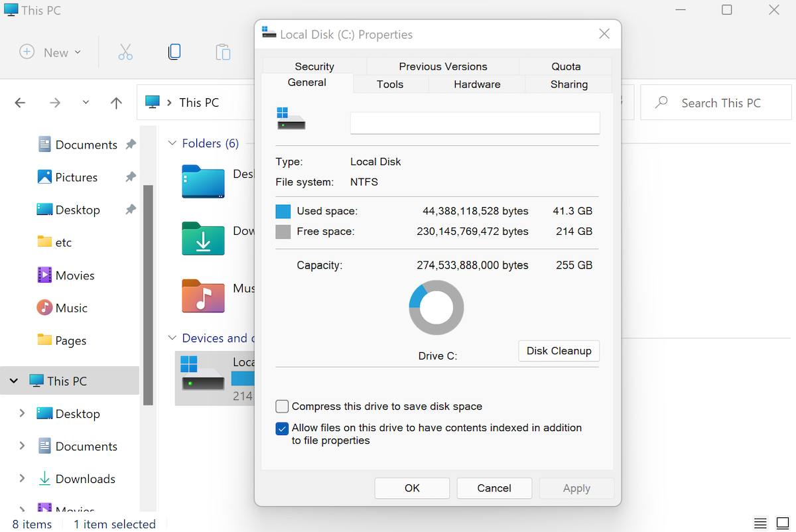
Task: Click the Documents icon in quick access
Action: (44, 145)
